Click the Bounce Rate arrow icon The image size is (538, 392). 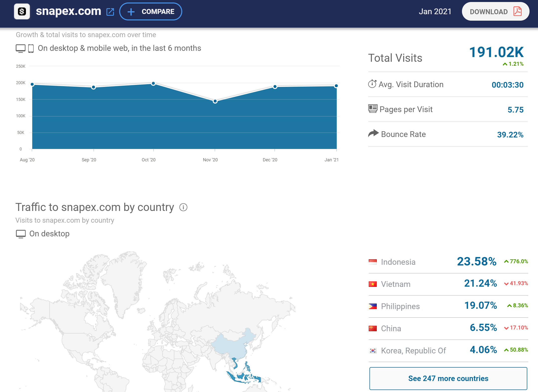pyautogui.click(x=373, y=133)
